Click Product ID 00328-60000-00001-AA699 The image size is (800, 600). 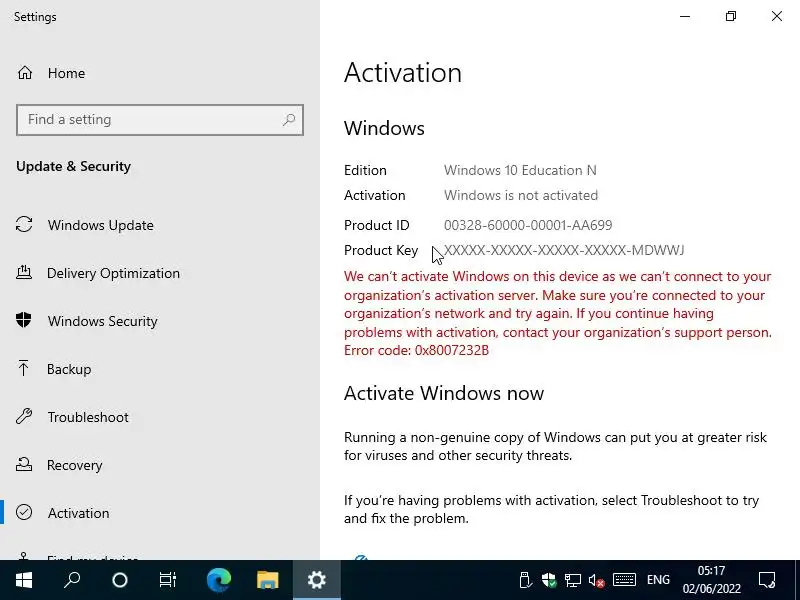pyautogui.click(x=528, y=225)
